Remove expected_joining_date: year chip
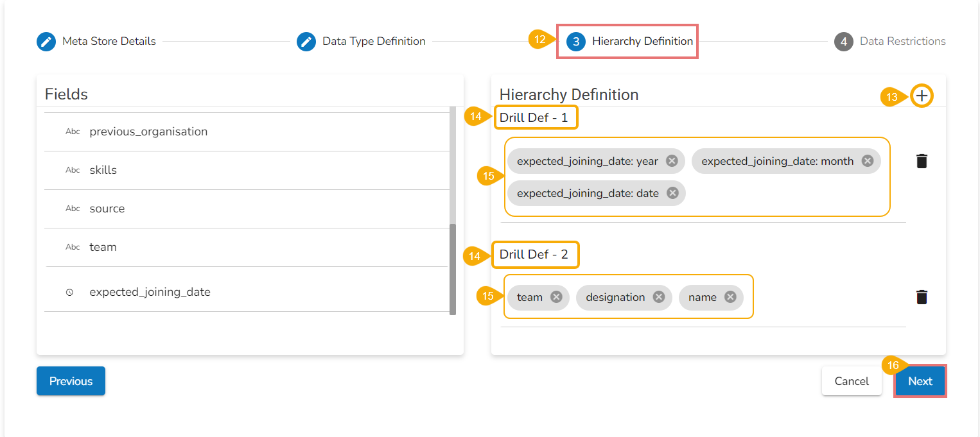Screen dimensions: 980x437 [672, 161]
